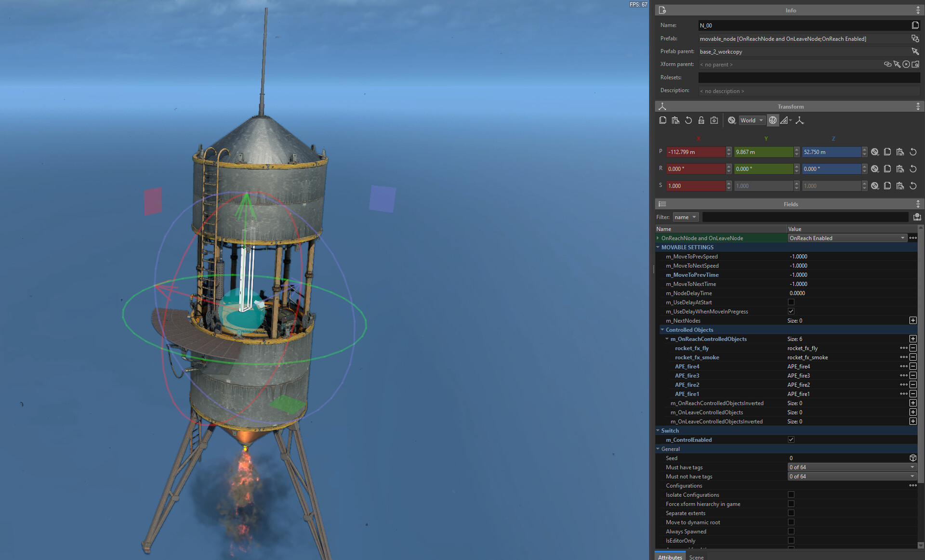This screenshot has height=560, width=925.
Task: Click the unlock transform padlock icon
Action: click(701, 120)
